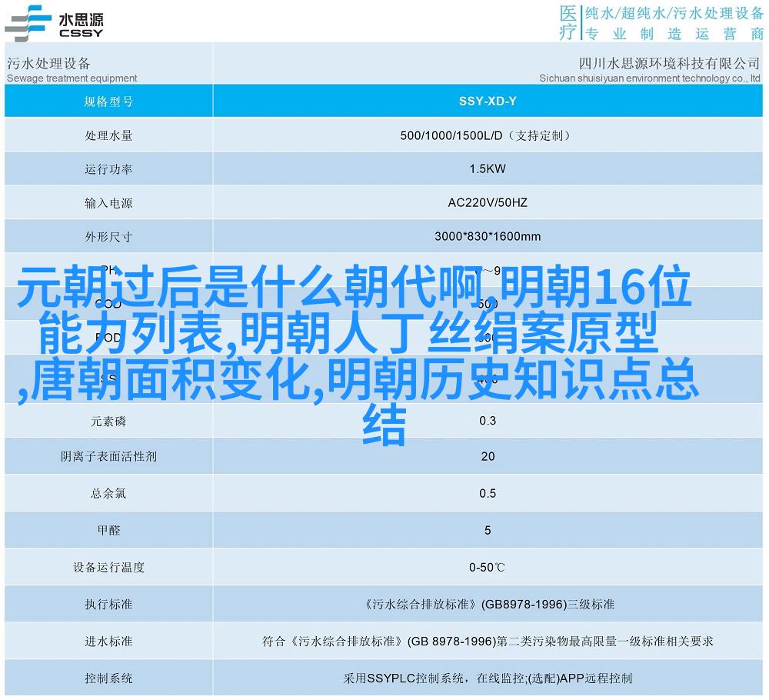Click the 输入电源 row label
769x700 pixels.
coord(108,203)
